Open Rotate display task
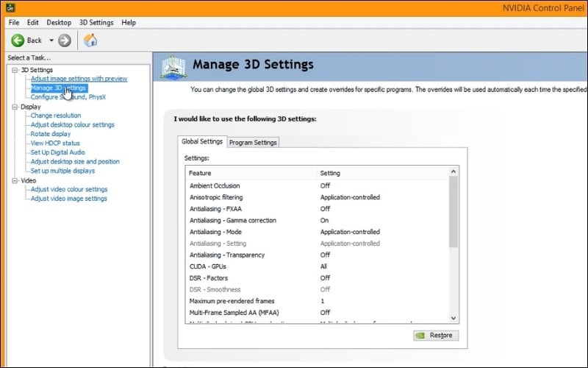The height and width of the screenshot is (368, 588). click(x=51, y=134)
